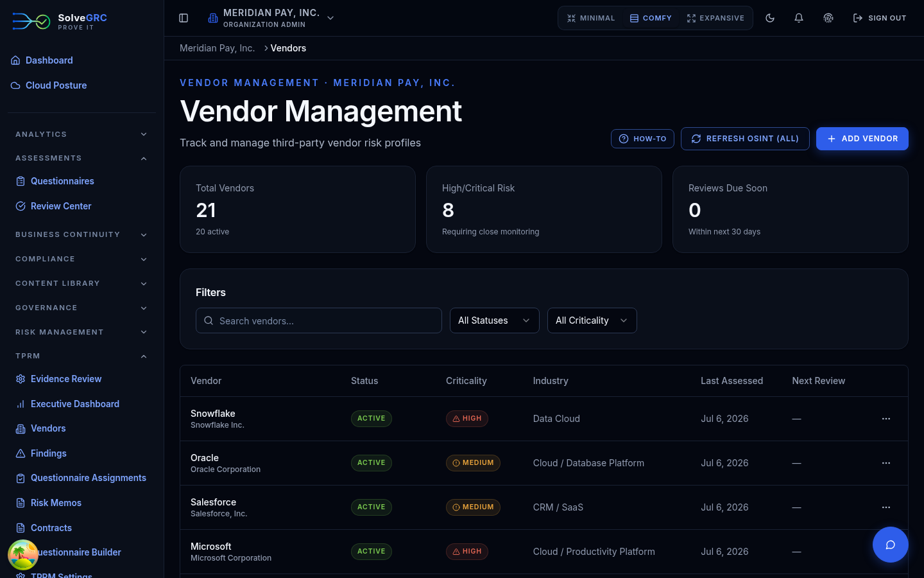Screen dimensions: 924x578
Task: Click Meridian Pay, Inc. breadcrumb link
Action: click(218, 48)
